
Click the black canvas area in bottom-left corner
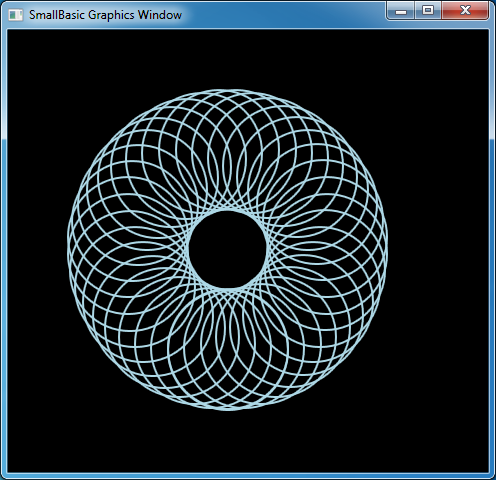pyautogui.click(x=37, y=443)
